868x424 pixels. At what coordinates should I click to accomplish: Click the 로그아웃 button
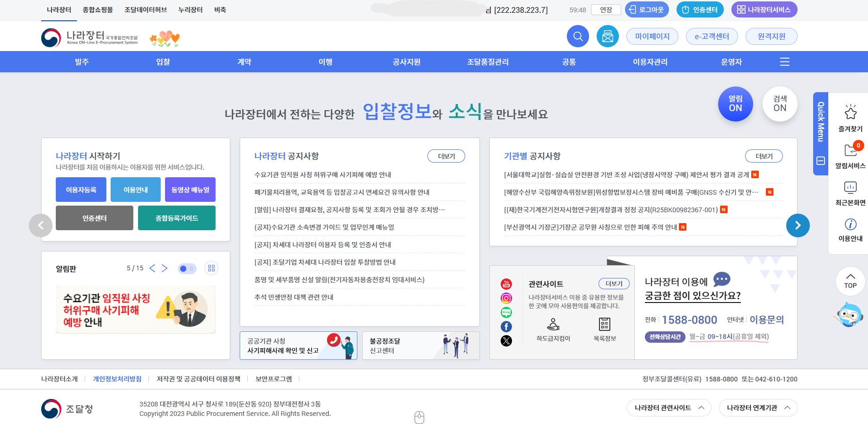[x=647, y=9]
